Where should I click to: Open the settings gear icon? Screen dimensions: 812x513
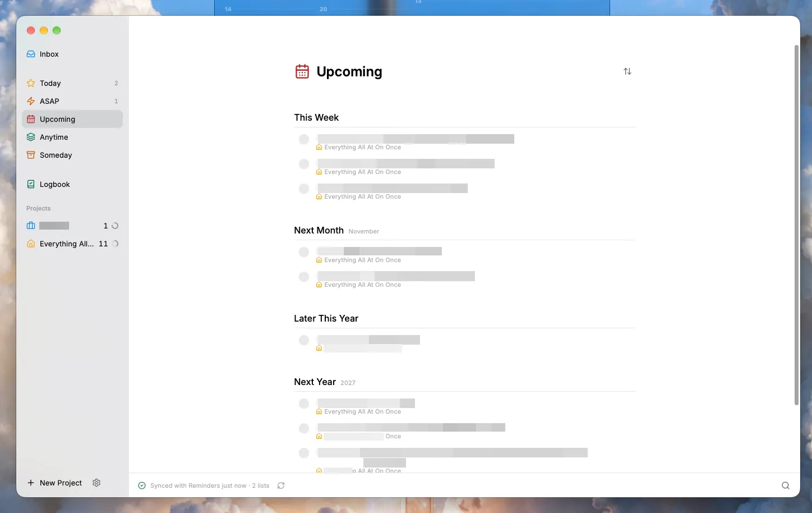[x=96, y=483]
